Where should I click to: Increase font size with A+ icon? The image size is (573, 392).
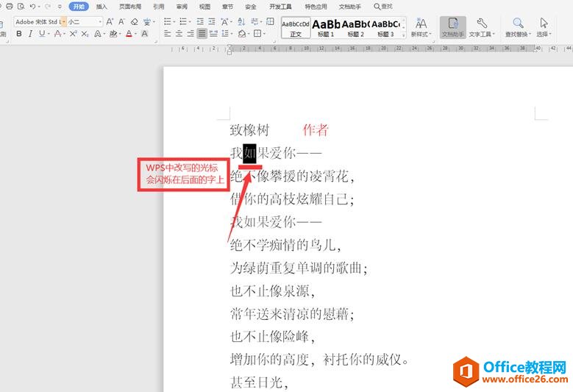tap(110, 22)
